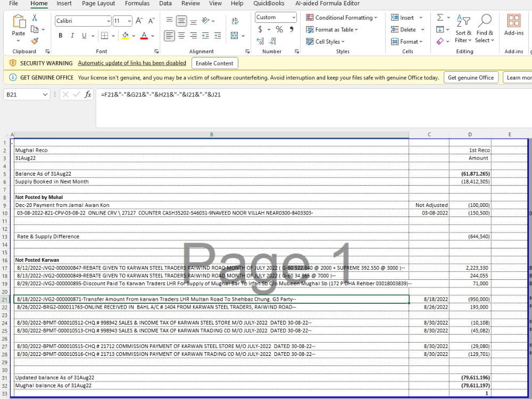Toggle Wrap Text

(x=235, y=21)
